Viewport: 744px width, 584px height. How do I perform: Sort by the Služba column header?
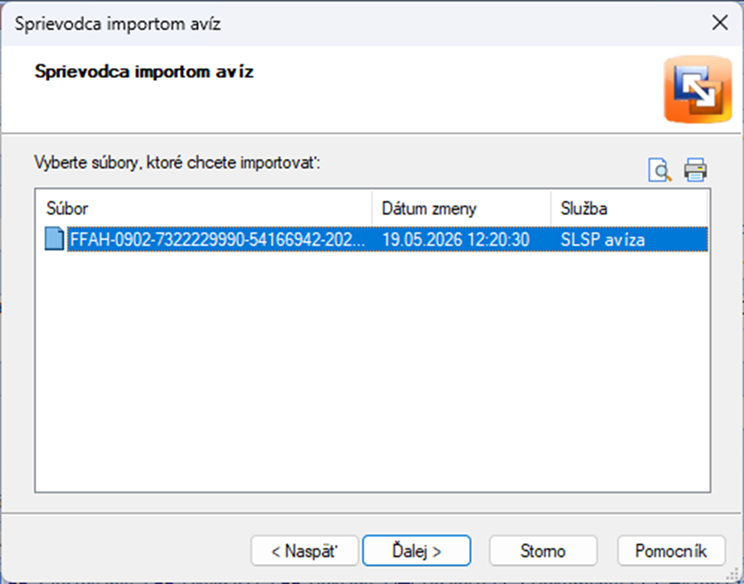[x=629, y=209]
